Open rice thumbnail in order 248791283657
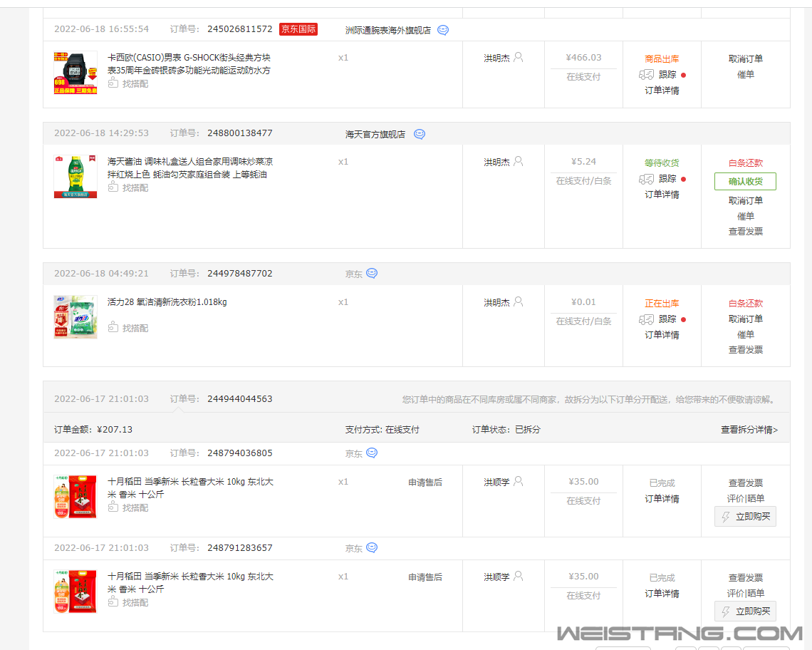 pyautogui.click(x=76, y=592)
